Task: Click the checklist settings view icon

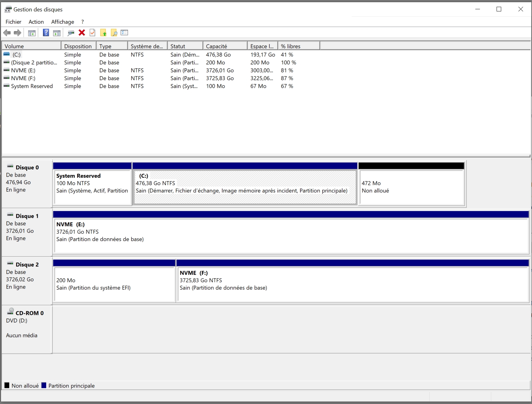Action: coord(124,33)
